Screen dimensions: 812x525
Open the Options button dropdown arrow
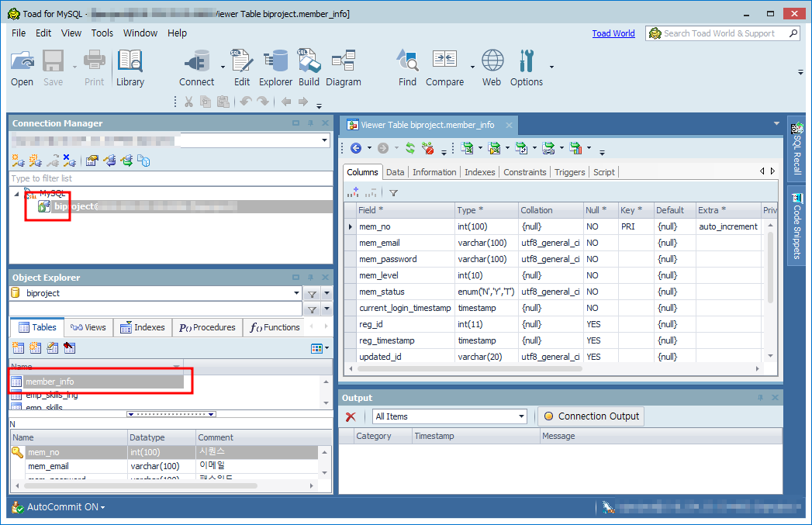pos(551,67)
